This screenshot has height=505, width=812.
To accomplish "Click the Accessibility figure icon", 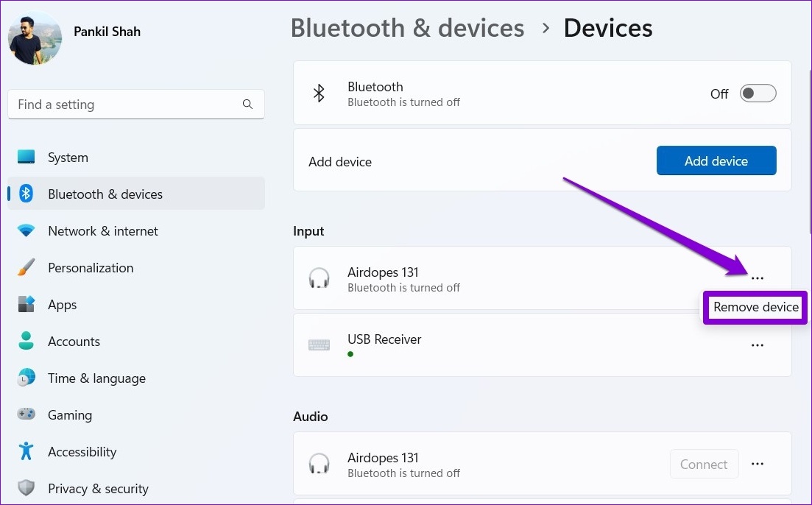I will [27, 452].
